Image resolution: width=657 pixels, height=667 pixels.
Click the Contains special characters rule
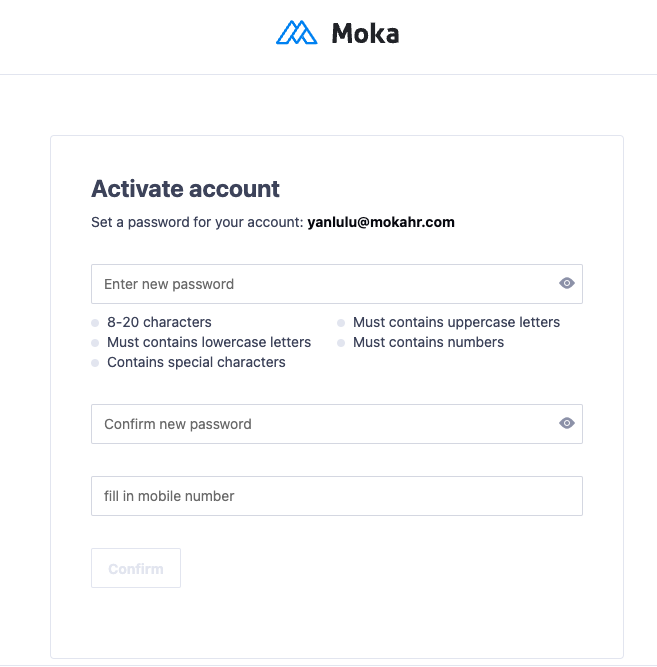(x=196, y=362)
